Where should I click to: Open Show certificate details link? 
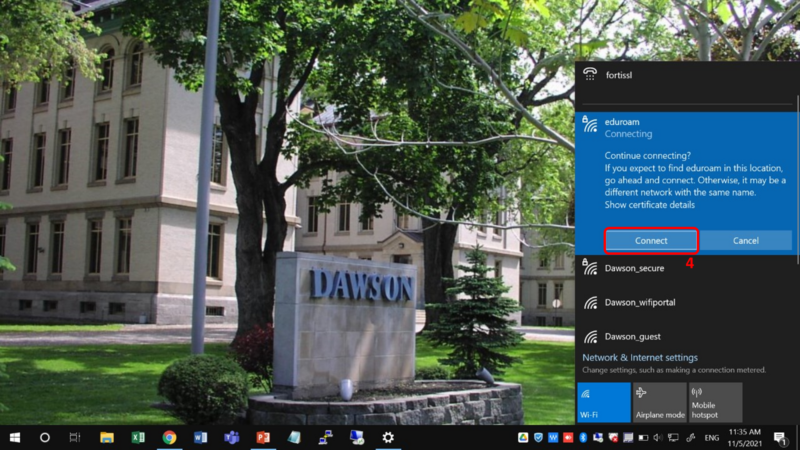tap(649, 205)
